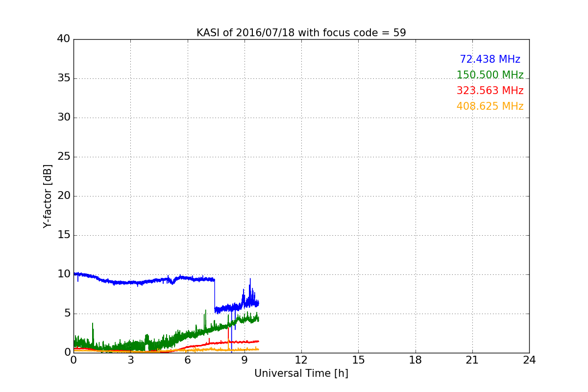This screenshot has height=392, width=588.
Task: Select the 323.563 MHz legend label
Action: [490, 91]
